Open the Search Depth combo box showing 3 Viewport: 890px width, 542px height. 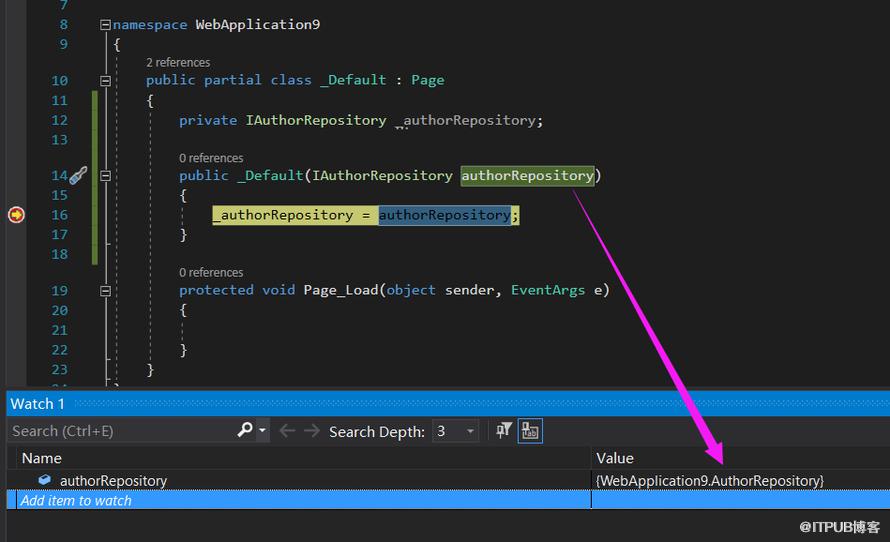click(455, 431)
